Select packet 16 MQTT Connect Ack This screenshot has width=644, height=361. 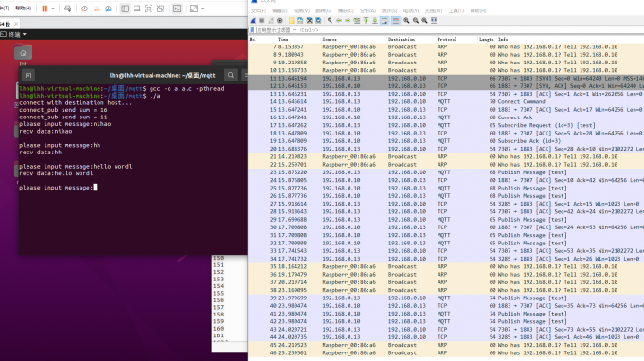click(446, 117)
